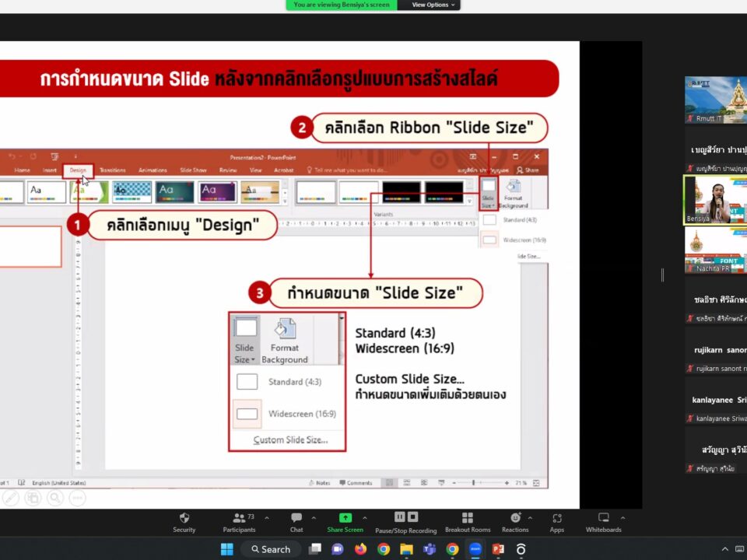Expand the Share Screen options arrow
Screen dimensions: 747x560
pos(364,518)
